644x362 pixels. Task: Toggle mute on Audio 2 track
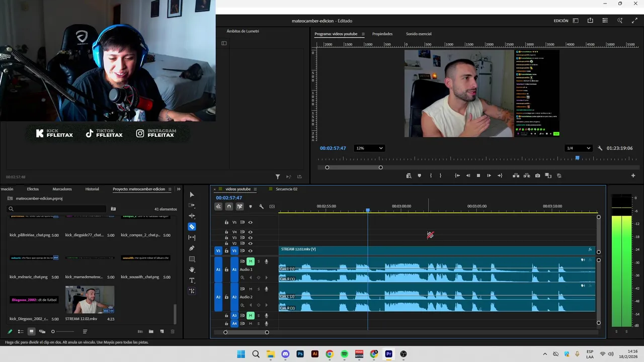(x=250, y=289)
